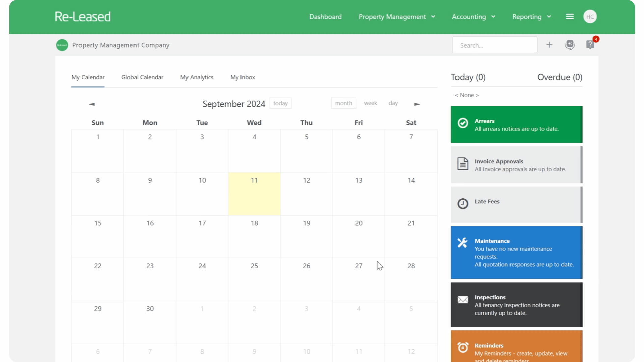Click the '< None >' text
This screenshot has height=362, width=644.
(467, 95)
